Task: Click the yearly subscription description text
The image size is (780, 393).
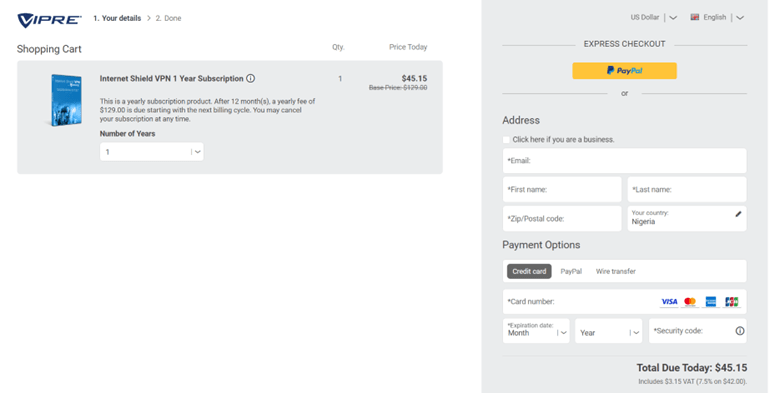Action: pos(207,110)
